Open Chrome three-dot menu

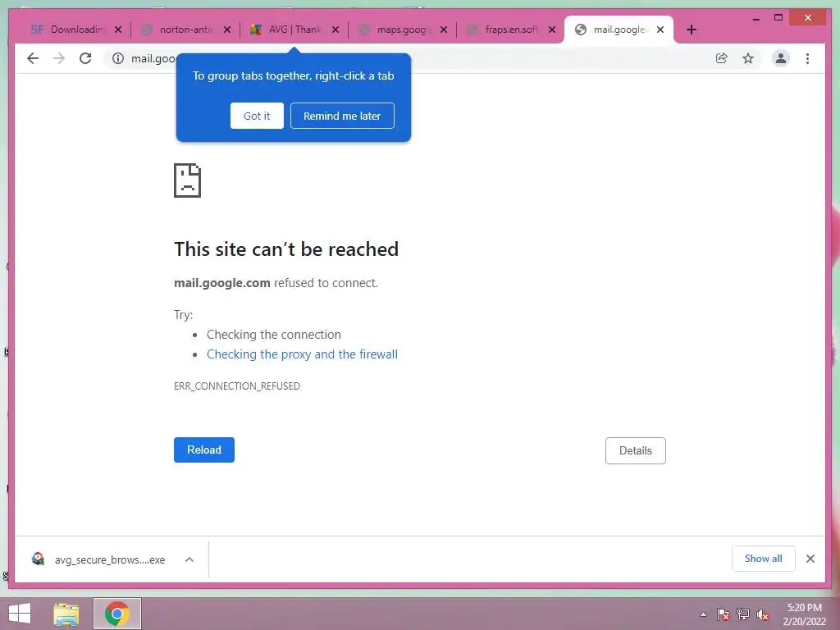coord(807,58)
